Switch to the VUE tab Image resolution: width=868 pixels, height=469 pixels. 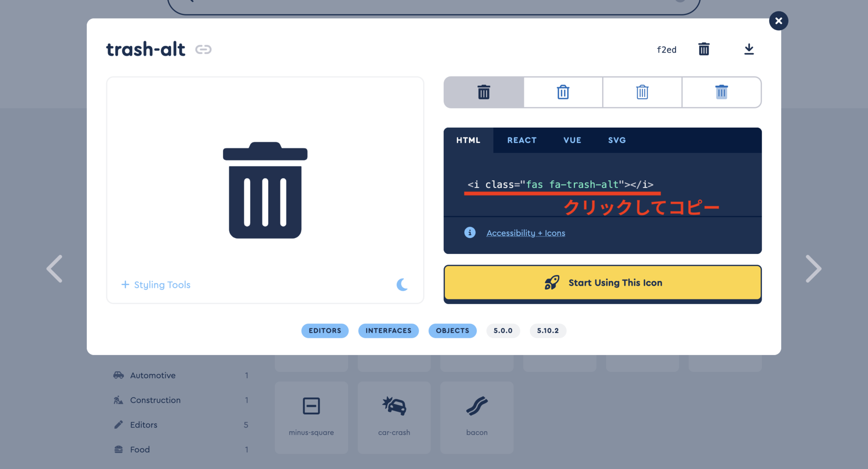(x=572, y=140)
